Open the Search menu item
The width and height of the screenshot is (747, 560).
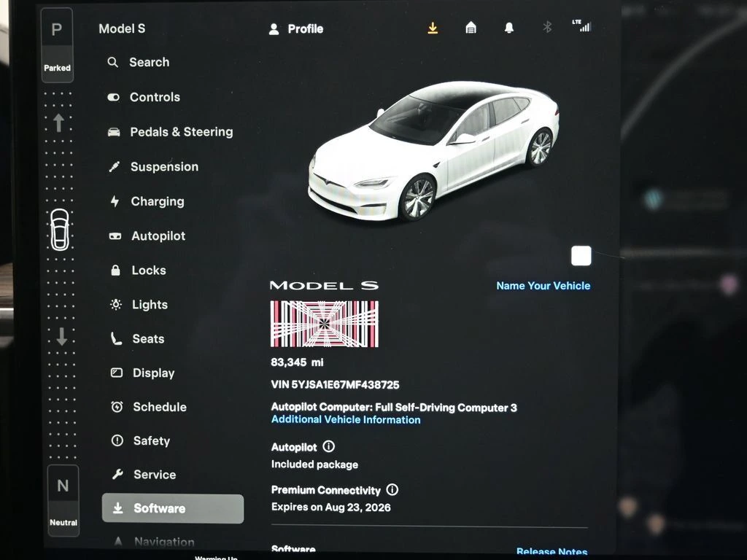[149, 63]
